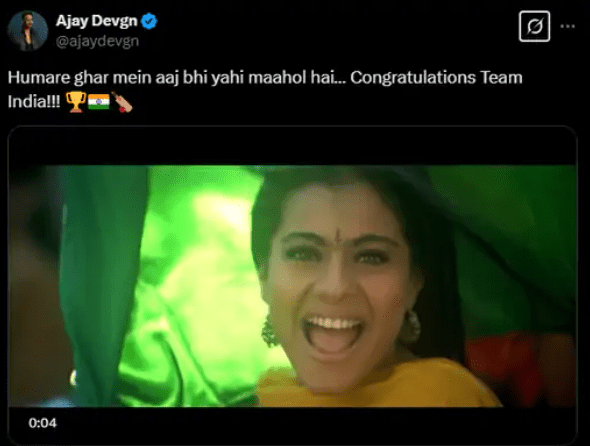The image size is (590, 446).
Task: Play the embedded video clip
Action: click(293, 286)
